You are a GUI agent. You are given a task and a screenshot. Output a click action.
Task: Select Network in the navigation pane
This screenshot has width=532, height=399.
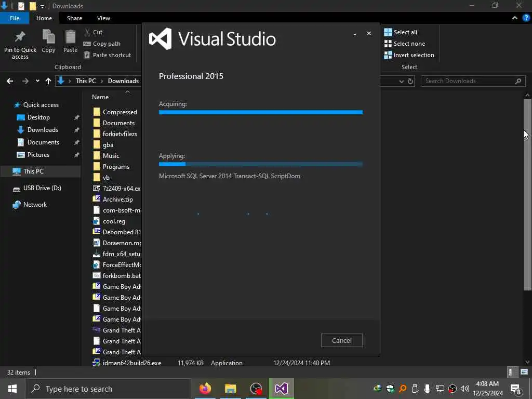coord(35,205)
